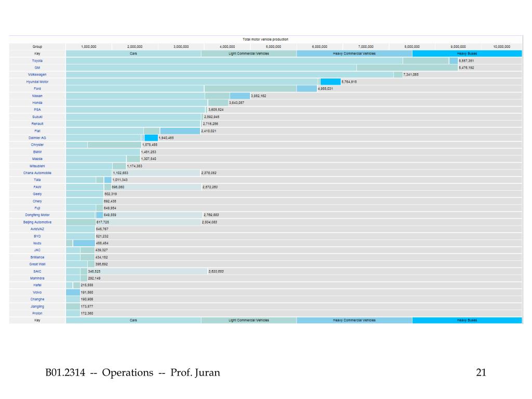Click the Fiat row label
Image resolution: width=532 pixels, height=399 pixels.
(37, 130)
